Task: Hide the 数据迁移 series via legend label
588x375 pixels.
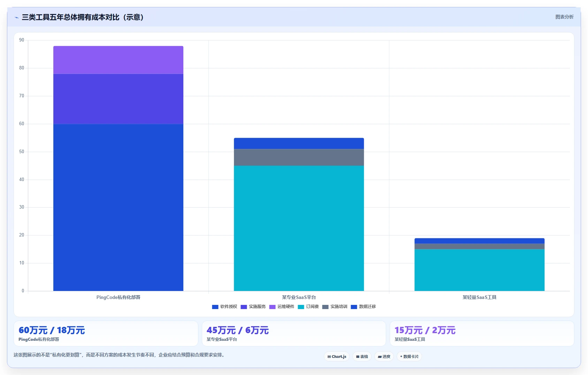Action: coord(367,307)
